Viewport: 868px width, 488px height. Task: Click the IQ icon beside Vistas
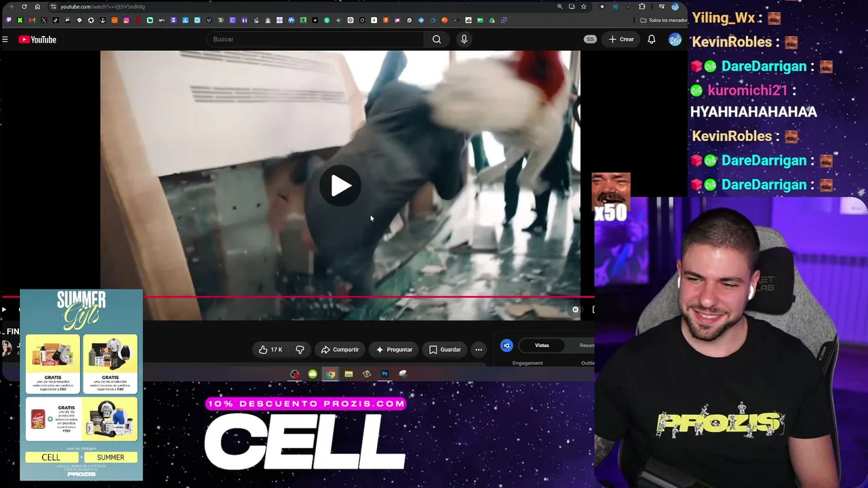coord(507,346)
